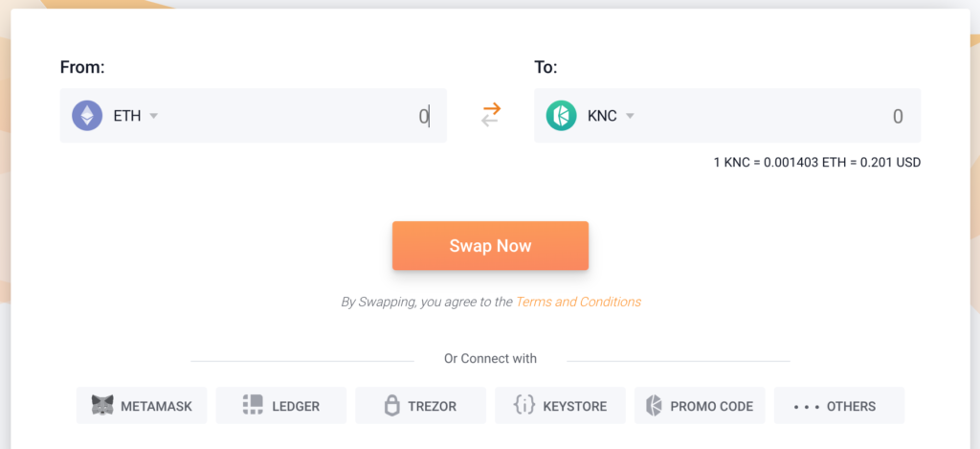Click the three dots beside Others
Image resolution: width=980 pixels, height=449 pixels.
coord(806,407)
